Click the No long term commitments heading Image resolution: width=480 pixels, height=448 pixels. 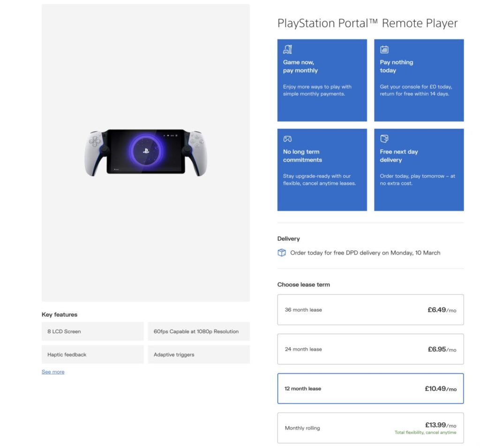302,156
